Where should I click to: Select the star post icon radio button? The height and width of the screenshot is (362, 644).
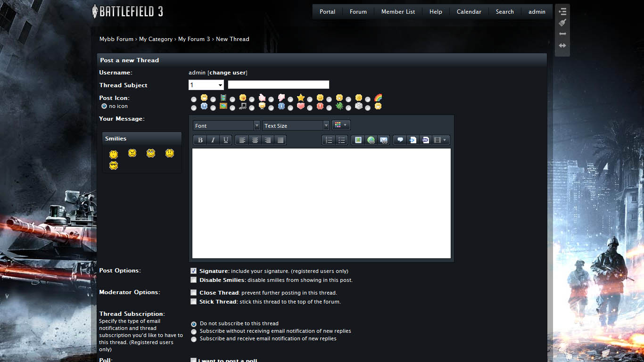(x=290, y=99)
